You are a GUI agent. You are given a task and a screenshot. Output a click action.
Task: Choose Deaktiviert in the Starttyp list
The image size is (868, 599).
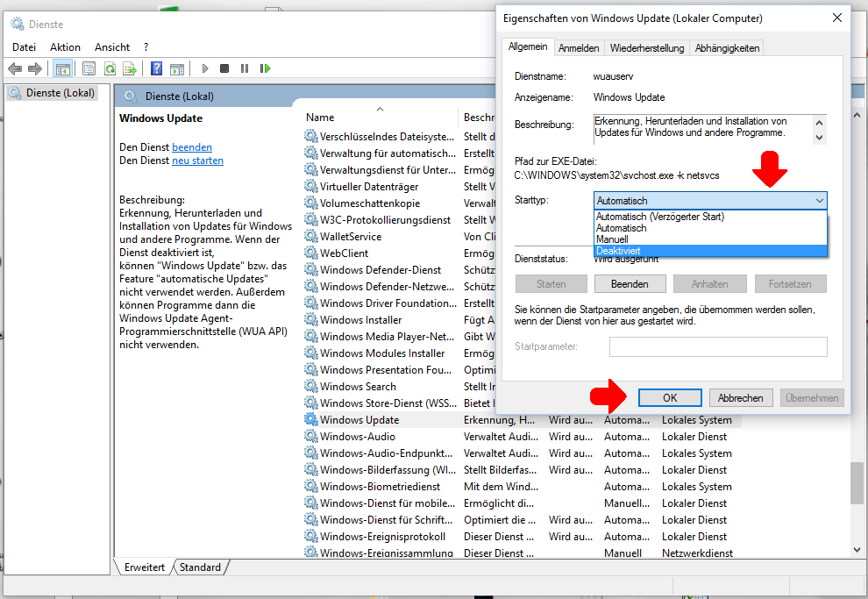pos(710,251)
